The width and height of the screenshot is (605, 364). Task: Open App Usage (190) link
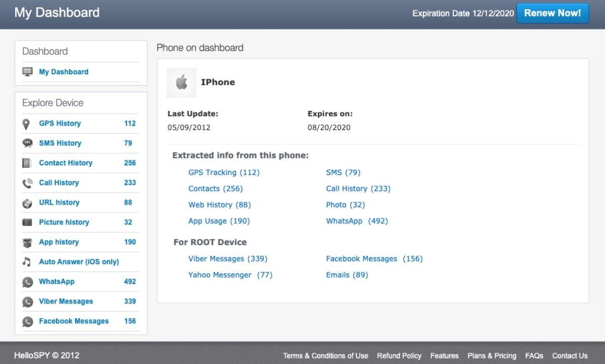coord(219,221)
